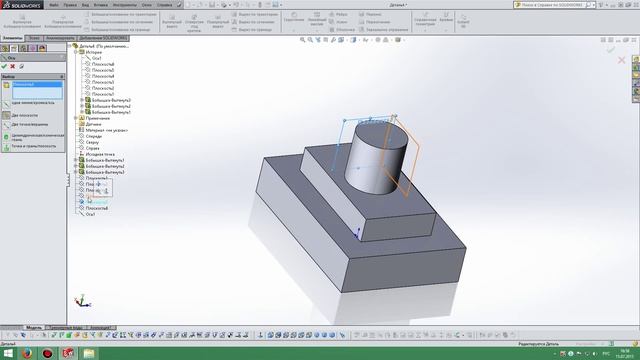Image resolution: width=640 pixels, height=360 pixels.
Task: Expand Бобышка-Вытянуть3 below Исходная точка
Action: pyautogui.click(x=76, y=172)
